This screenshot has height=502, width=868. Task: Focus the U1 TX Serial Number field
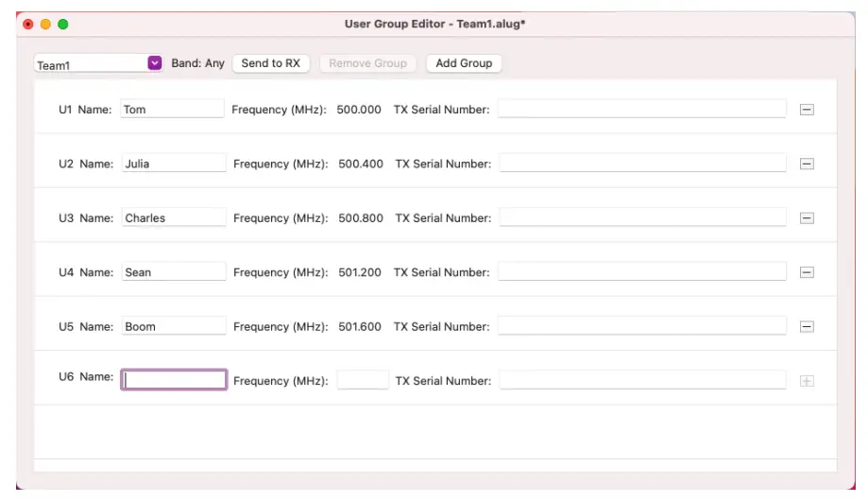[641, 110]
